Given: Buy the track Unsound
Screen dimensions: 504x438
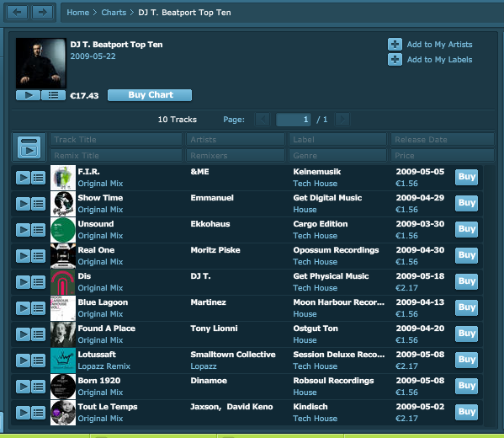Looking at the screenshot, I should 466,229.
